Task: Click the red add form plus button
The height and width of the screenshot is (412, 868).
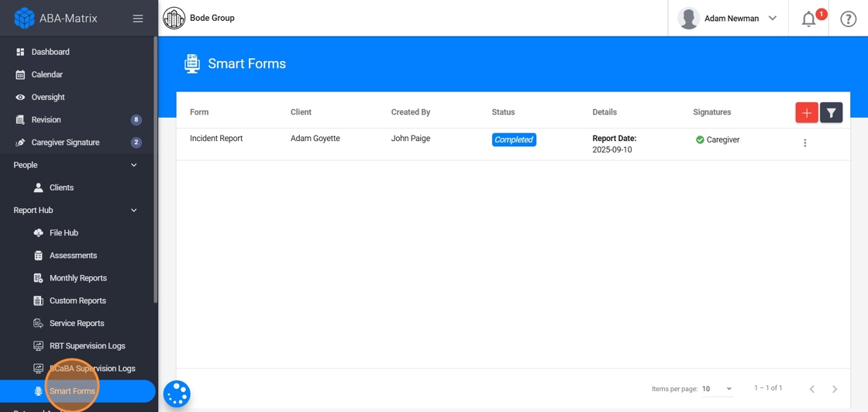Action: (806, 113)
